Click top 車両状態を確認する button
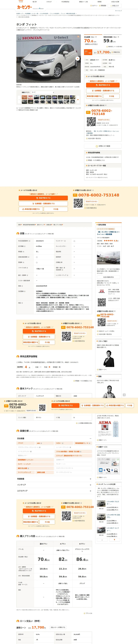The width and height of the screenshot is (138, 644). (94, 96)
